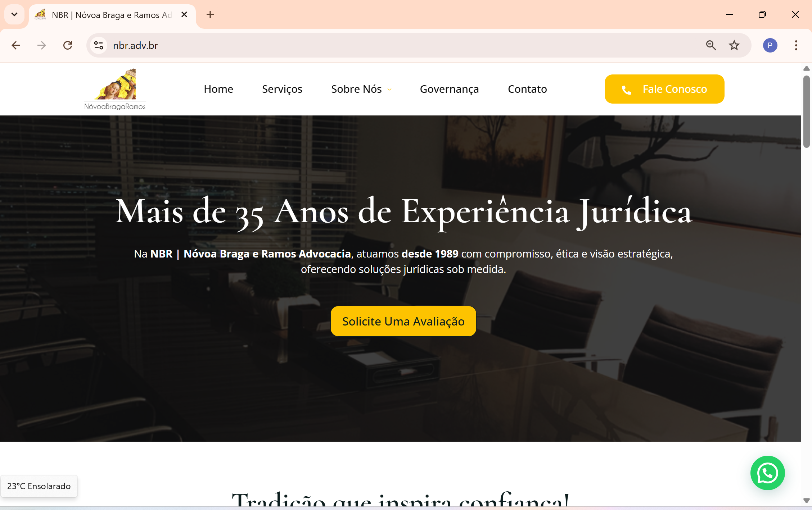812x510 pixels.
Task: Select Governança in the navigation menu
Action: (x=449, y=89)
